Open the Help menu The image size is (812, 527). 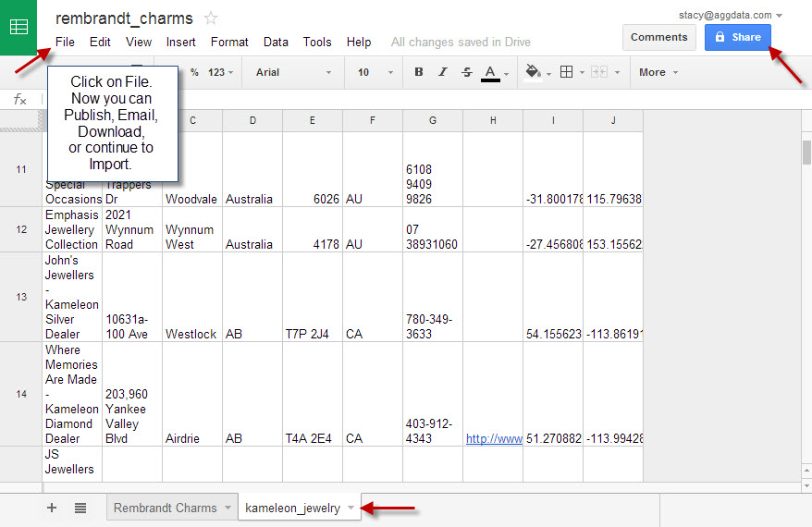[x=358, y=42]
